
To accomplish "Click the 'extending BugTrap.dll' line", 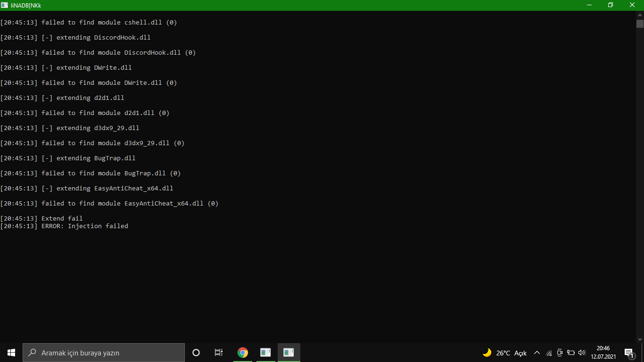I will pos(96,158).
